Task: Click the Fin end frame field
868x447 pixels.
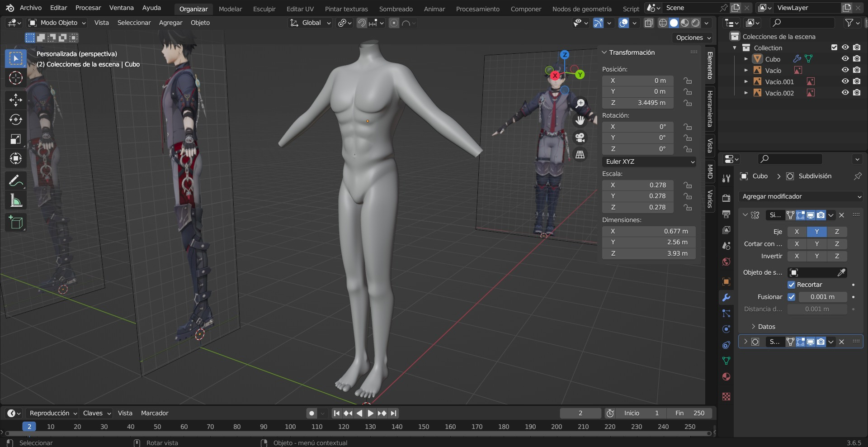Action: [x=690, y=413]
